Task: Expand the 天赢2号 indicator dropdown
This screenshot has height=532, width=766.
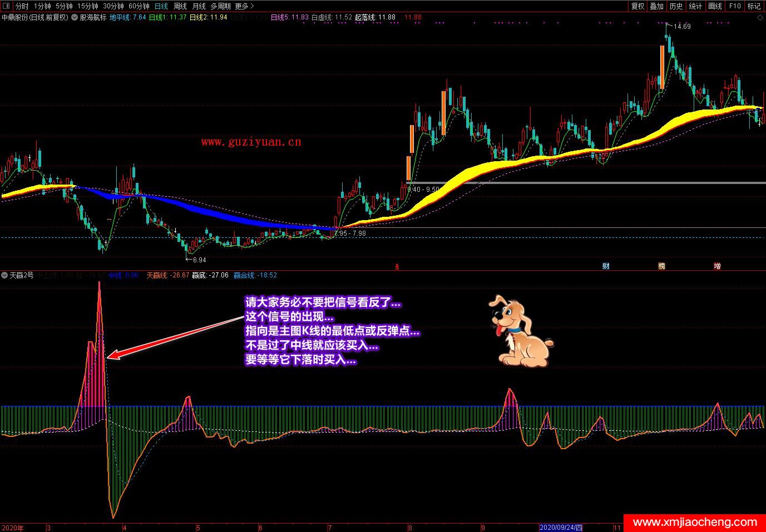Action: pos(4,275)
